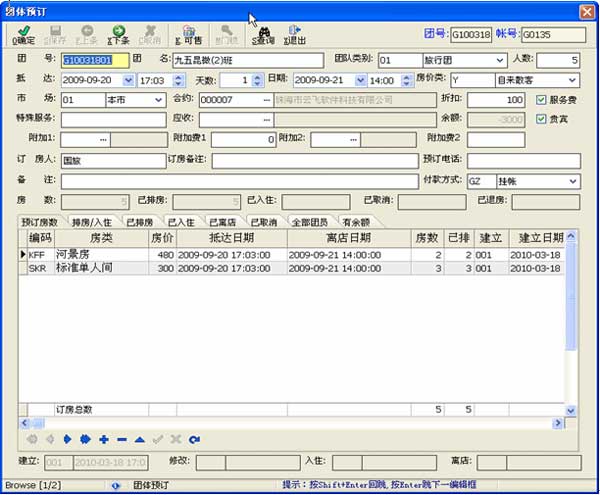Image resolution: width=600 pixels, height=495 pixels.
Task: Click greyed-out first-record navigator icon
Action: coord(32,440)
